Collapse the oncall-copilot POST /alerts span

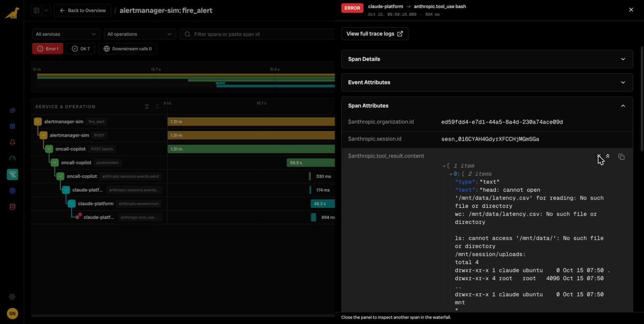point(49,149)
